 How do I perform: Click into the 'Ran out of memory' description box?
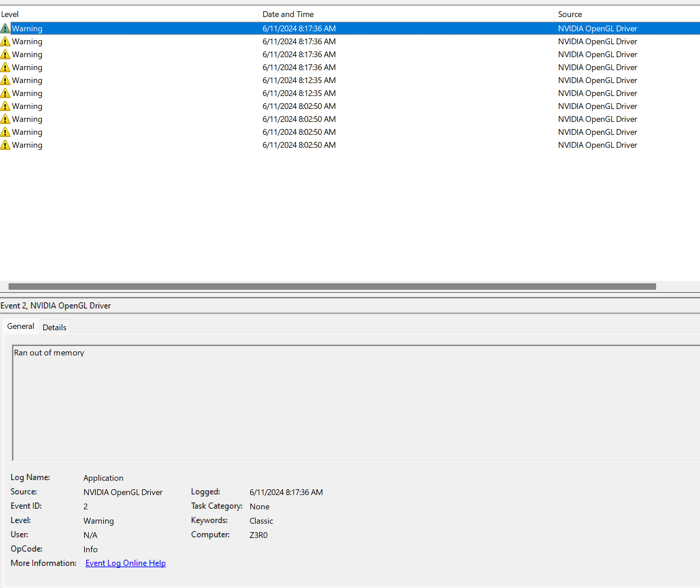coord(356,403)
